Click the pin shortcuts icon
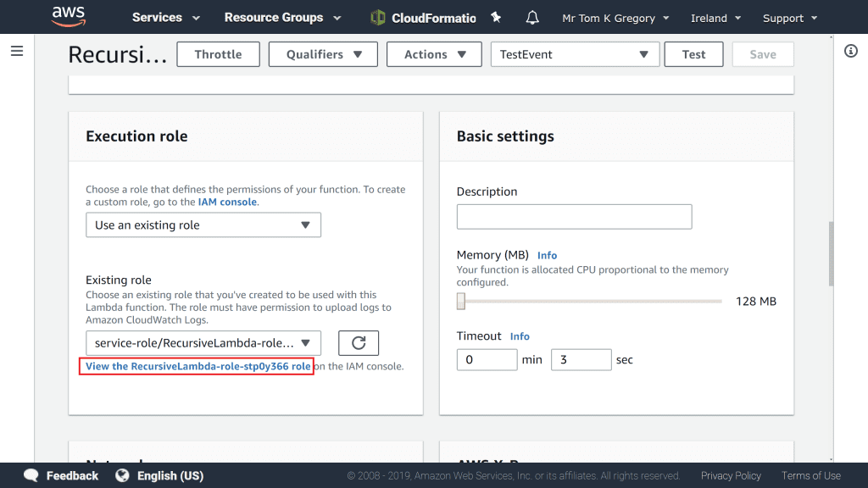Screen dimensions: 868x488 pos(496,17)
